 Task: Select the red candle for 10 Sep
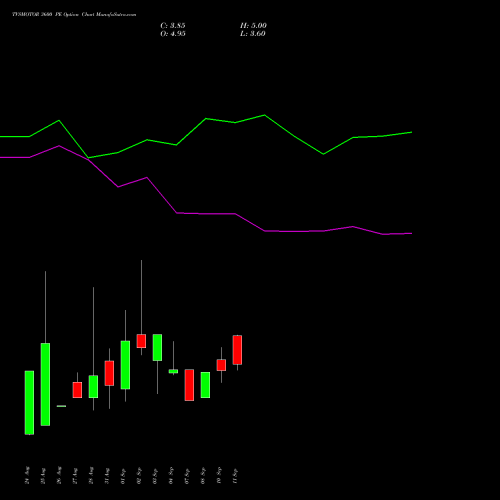(x=221, y=365)
